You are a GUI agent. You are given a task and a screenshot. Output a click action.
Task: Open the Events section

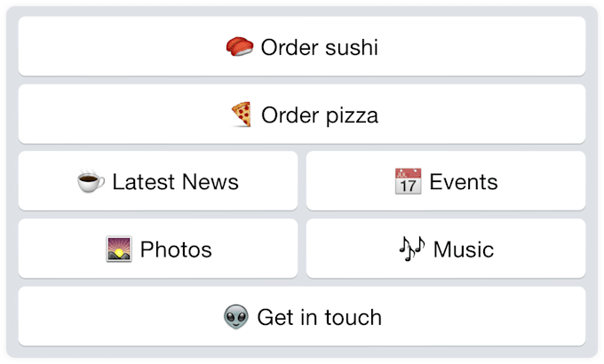point(446,181)
